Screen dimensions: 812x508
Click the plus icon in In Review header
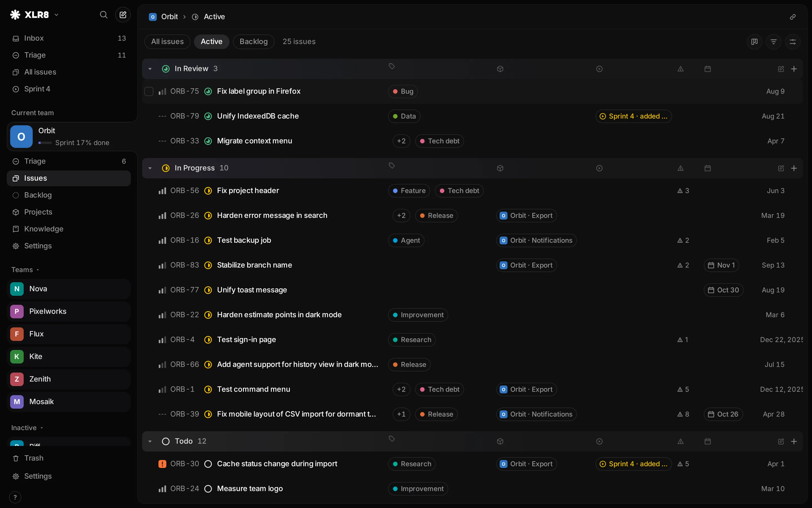(x=794, y=69)
